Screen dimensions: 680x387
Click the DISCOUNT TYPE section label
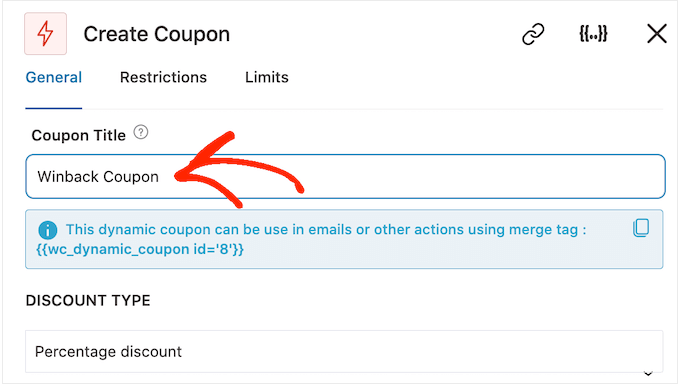point(88,300)
